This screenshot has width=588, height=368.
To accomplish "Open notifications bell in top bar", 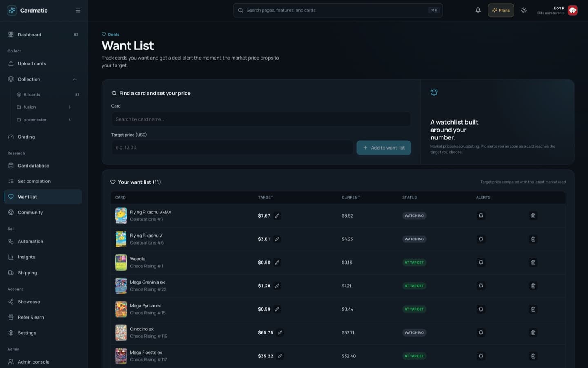I will tap(478, 11).
